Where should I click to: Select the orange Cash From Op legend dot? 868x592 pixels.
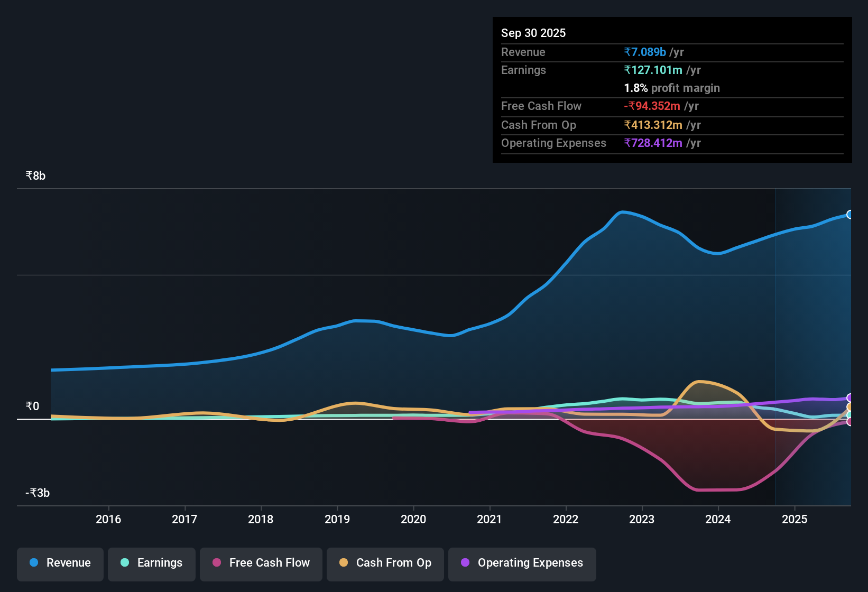(344, 563)
